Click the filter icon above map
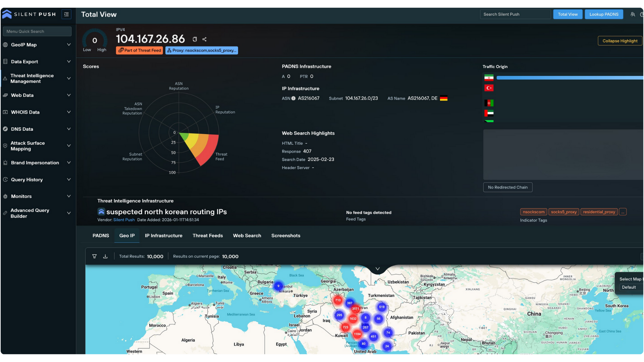644x362 pixels. [95, 256]
